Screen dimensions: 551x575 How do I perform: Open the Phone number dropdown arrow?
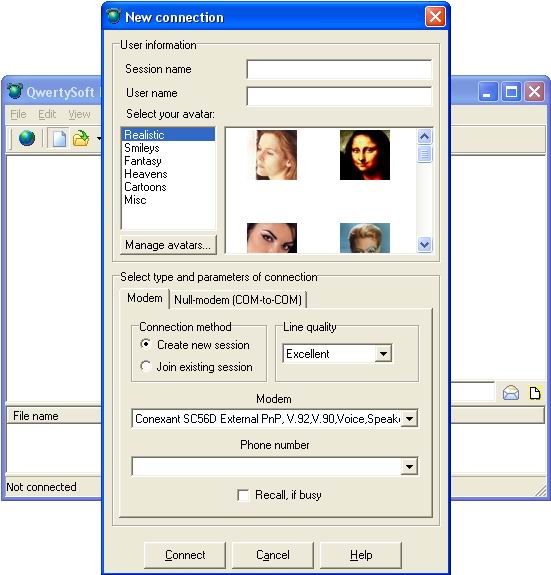(x=409, y=466)
